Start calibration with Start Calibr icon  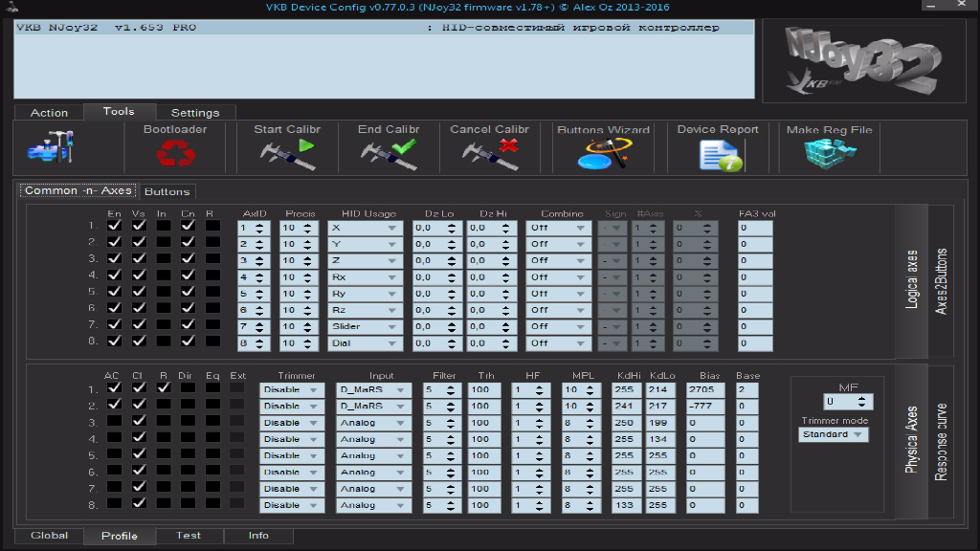point(287,154)
